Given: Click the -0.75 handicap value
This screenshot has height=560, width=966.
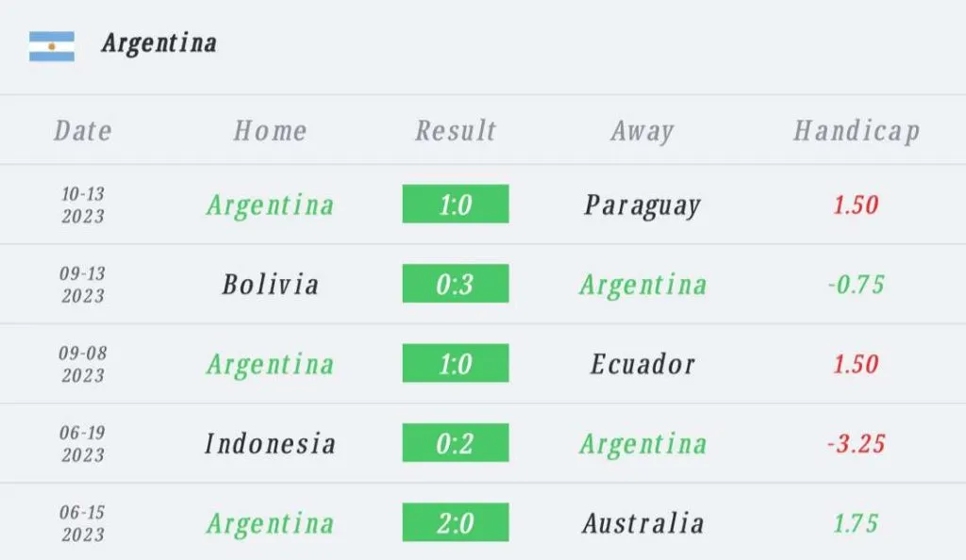Looking at the screenshot, I should pyautogui.click(x=856, y=284).
